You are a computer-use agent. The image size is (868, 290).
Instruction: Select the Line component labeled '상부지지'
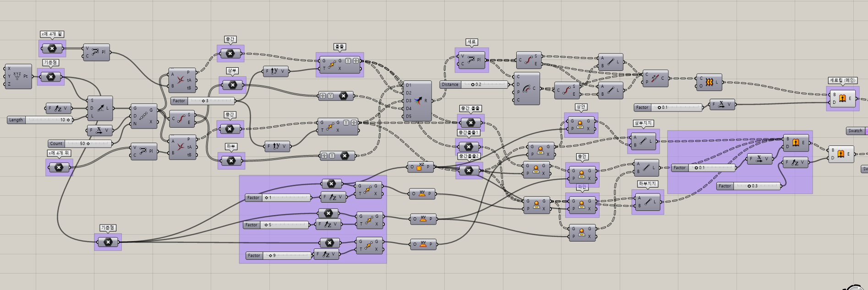tap(644, 141)
